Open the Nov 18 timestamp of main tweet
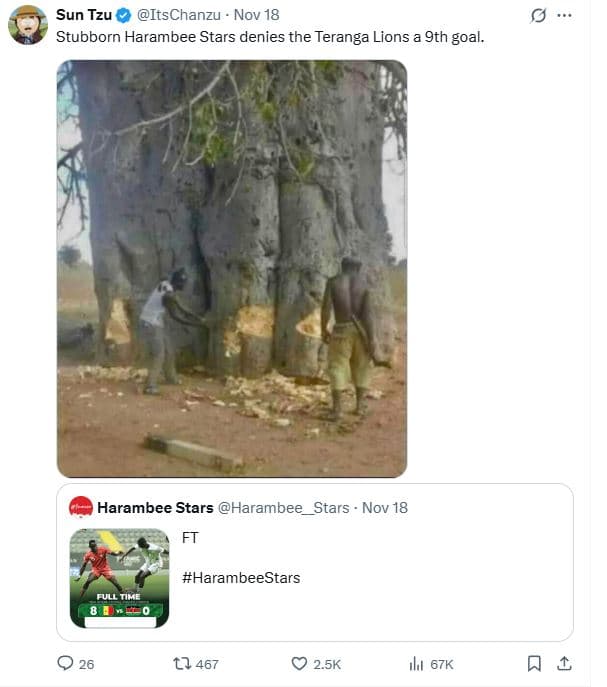 [256, 15]
